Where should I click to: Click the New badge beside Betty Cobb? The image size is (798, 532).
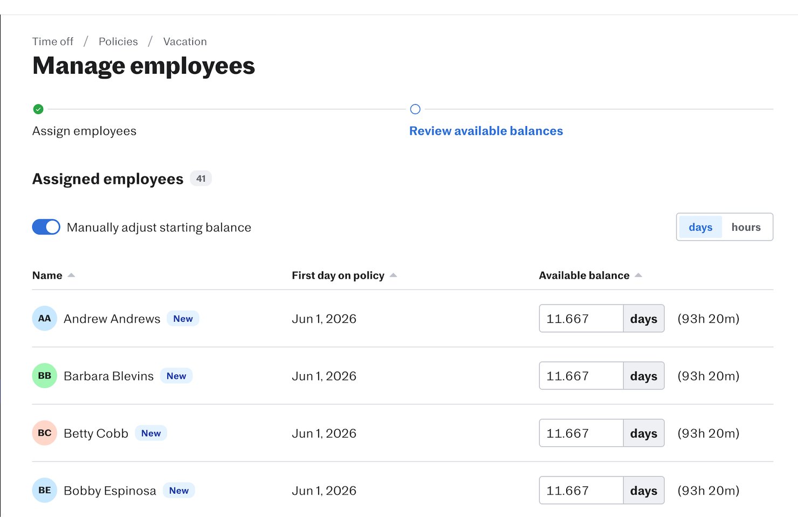[151, 433]
